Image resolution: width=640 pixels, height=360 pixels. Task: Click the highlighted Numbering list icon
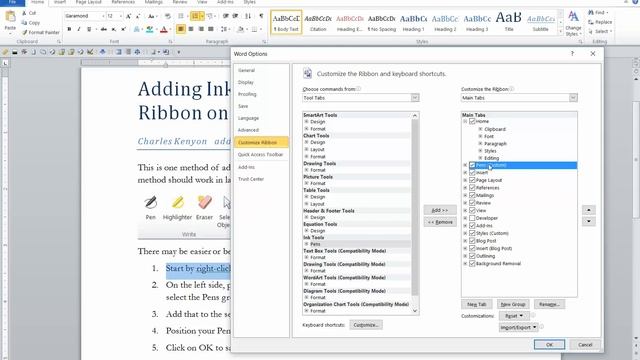[x=196, y=16]
